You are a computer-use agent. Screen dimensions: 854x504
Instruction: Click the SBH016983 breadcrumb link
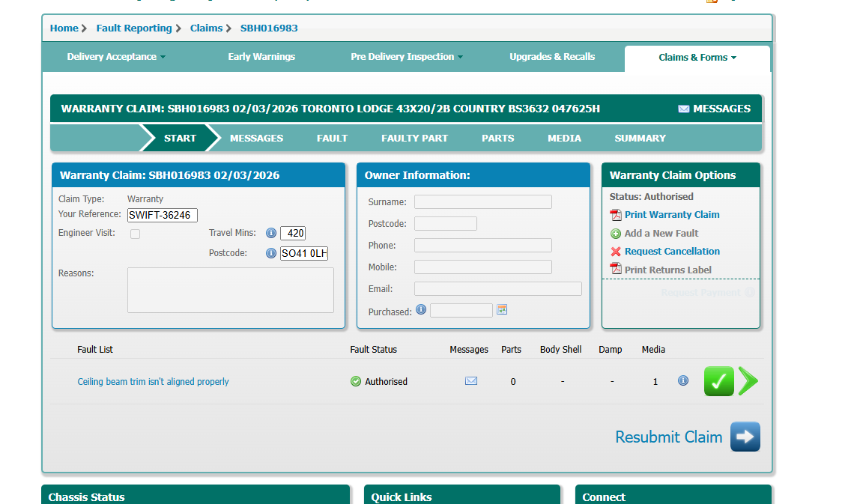269,28
